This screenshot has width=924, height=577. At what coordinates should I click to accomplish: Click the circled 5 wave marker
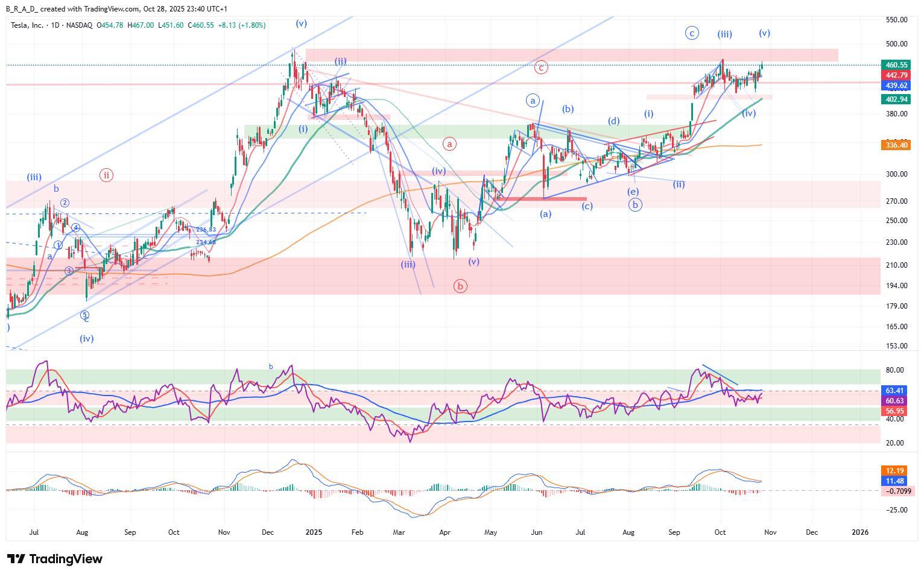[84, 315]
